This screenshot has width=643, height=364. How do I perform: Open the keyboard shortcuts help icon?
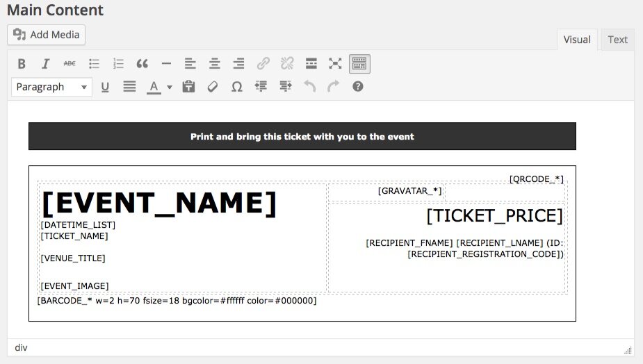[357, 87]
